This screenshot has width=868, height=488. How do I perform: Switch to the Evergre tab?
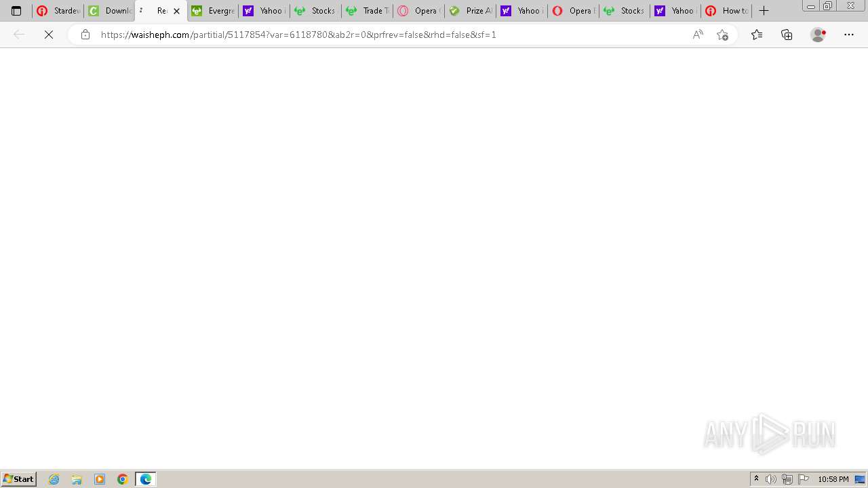pos(213,11)
